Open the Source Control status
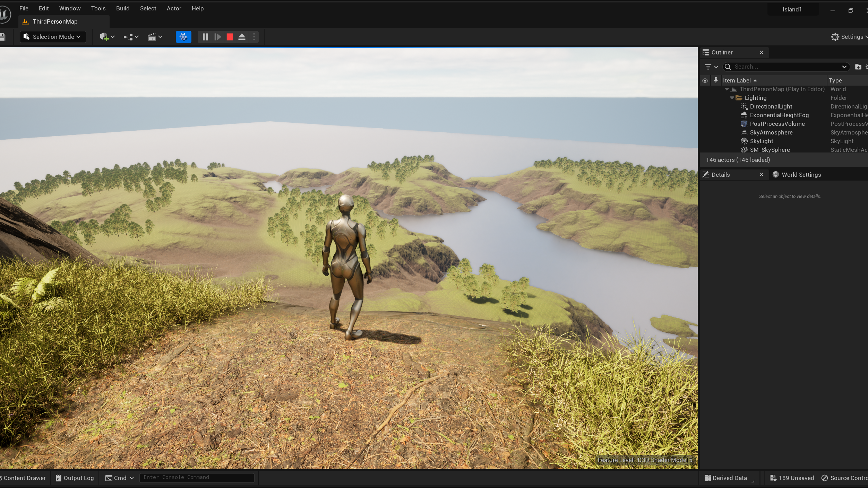 pyautogui.click(x=844, y=478)
